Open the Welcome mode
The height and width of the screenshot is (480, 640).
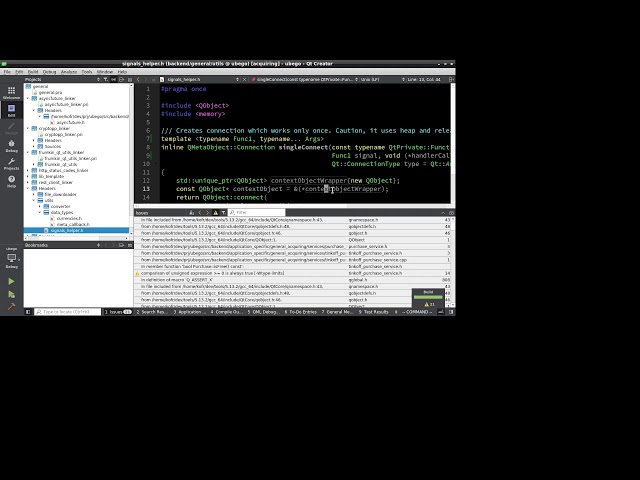tap(11, 93)
